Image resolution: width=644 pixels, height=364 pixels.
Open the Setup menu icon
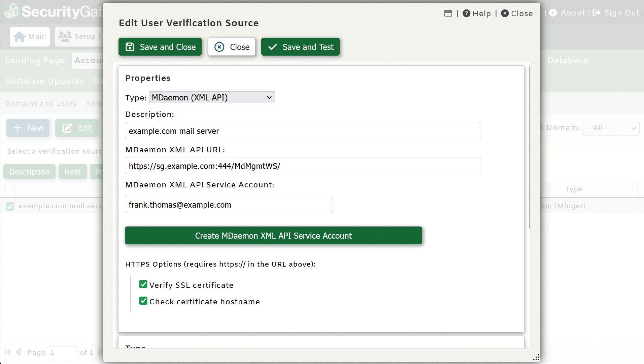pyautogui.click(x=65, y=36)
